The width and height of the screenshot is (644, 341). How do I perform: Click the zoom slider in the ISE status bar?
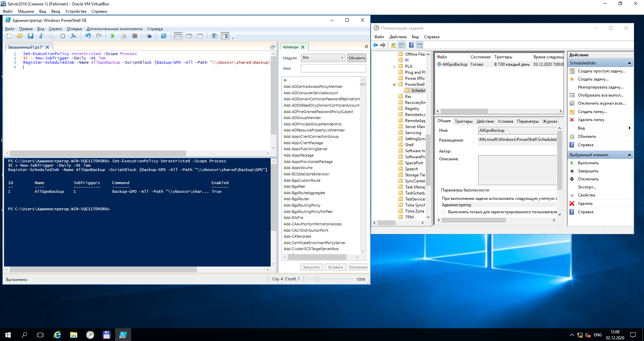tap(317, 279)
